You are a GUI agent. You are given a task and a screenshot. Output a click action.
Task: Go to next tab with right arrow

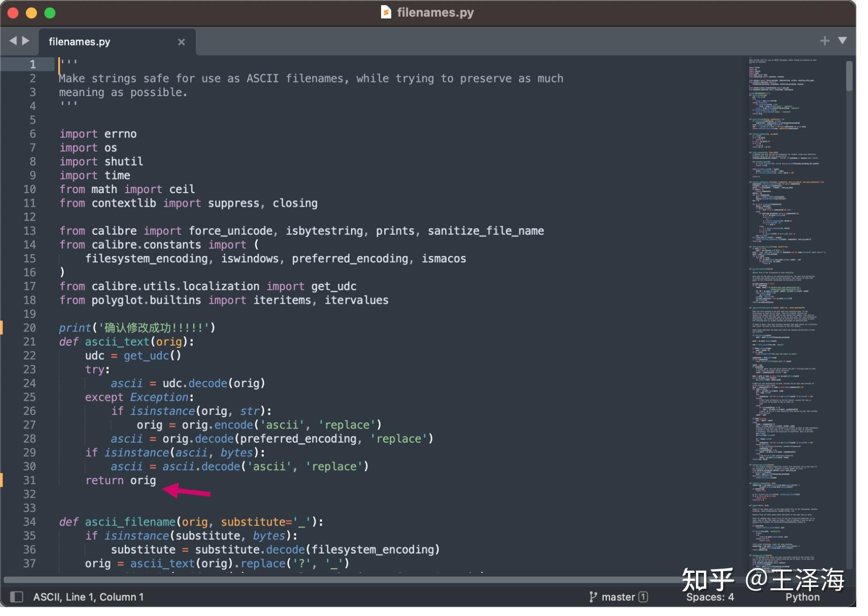pos(26,41)
